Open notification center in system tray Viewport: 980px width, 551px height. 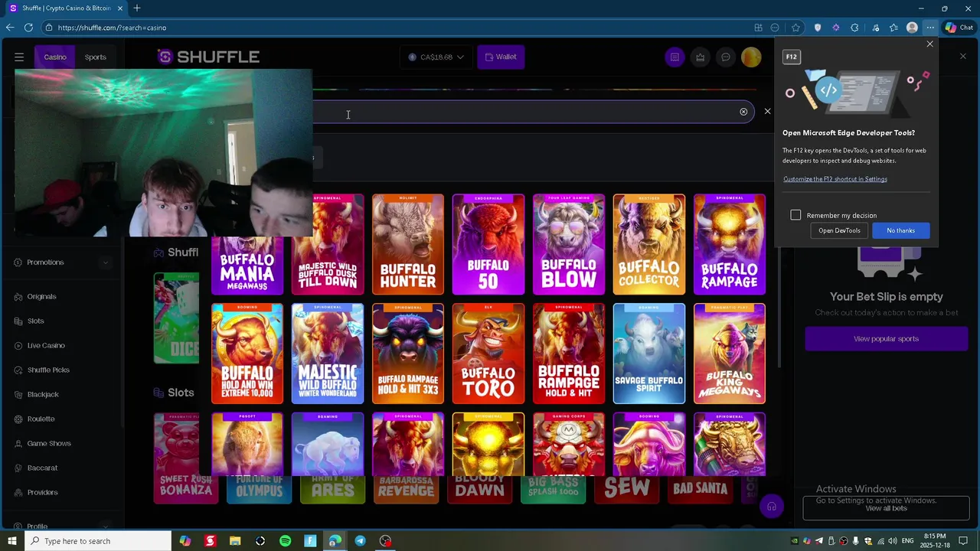(963, 541)
